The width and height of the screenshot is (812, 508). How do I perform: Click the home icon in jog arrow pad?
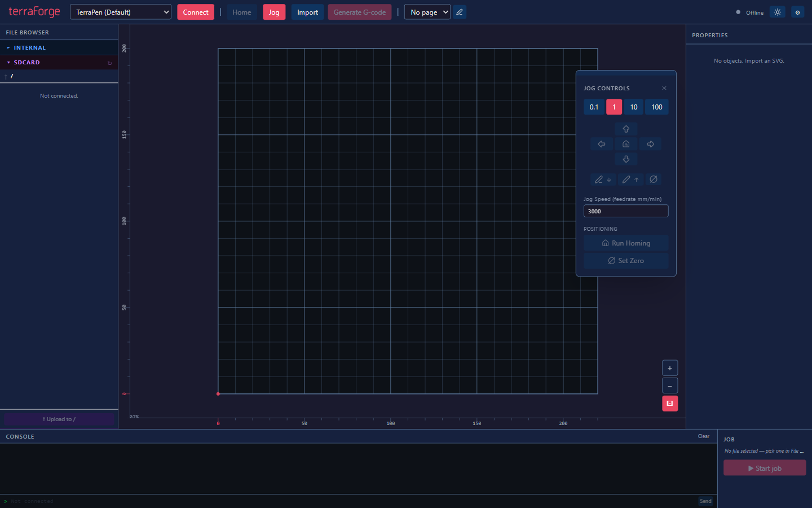[626, 144]
